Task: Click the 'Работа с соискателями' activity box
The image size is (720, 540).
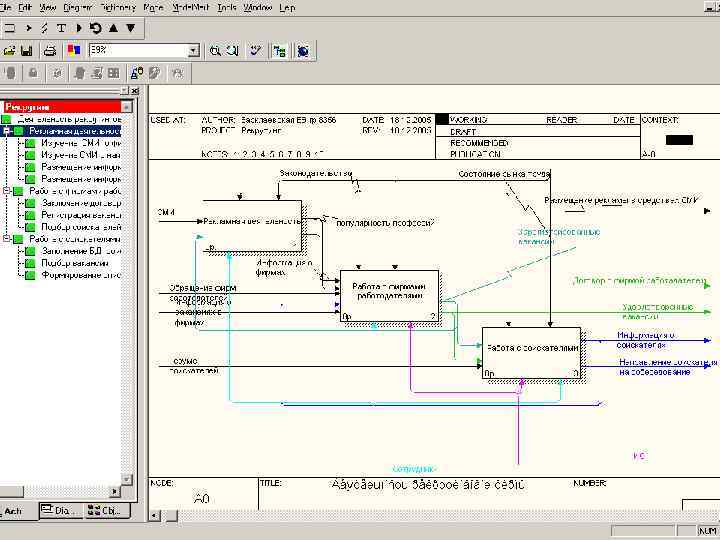Action: [x=531, y=353]
